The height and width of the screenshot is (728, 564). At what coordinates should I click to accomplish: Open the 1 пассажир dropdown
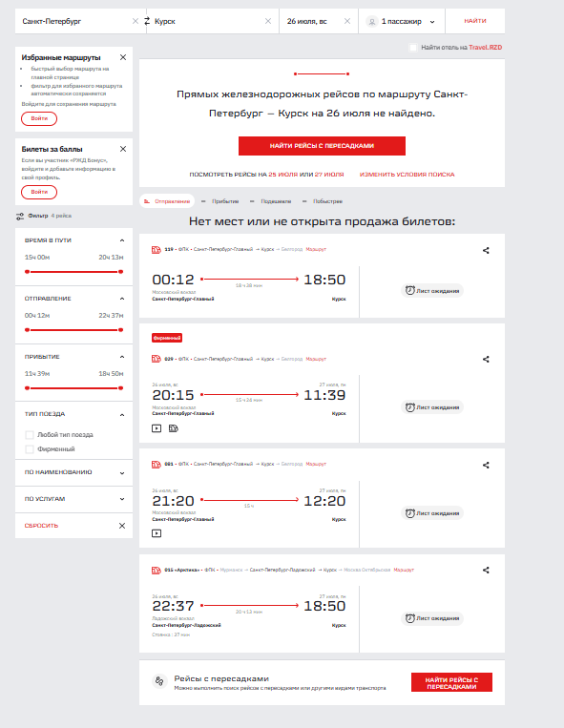pyautogui.click(x=402, y=21)
